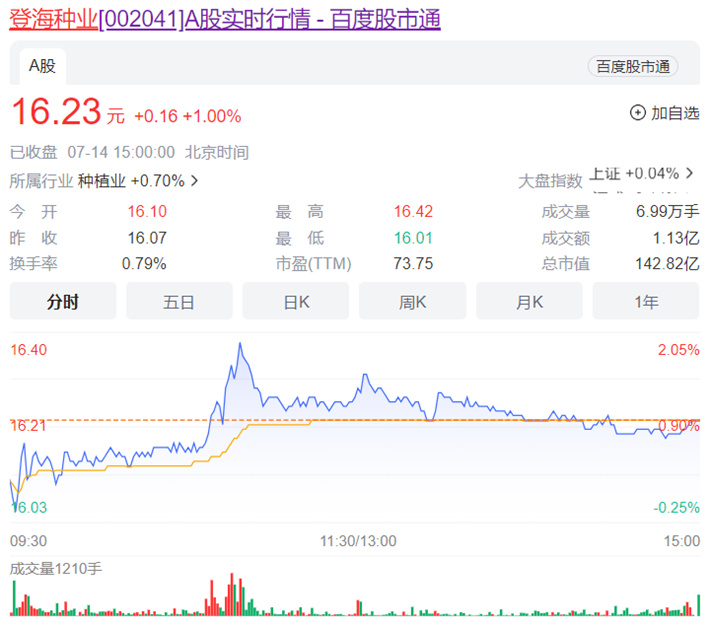Click the highest peak of the blue price line
The image size is (710, 628).
click(x=240, y=344)
